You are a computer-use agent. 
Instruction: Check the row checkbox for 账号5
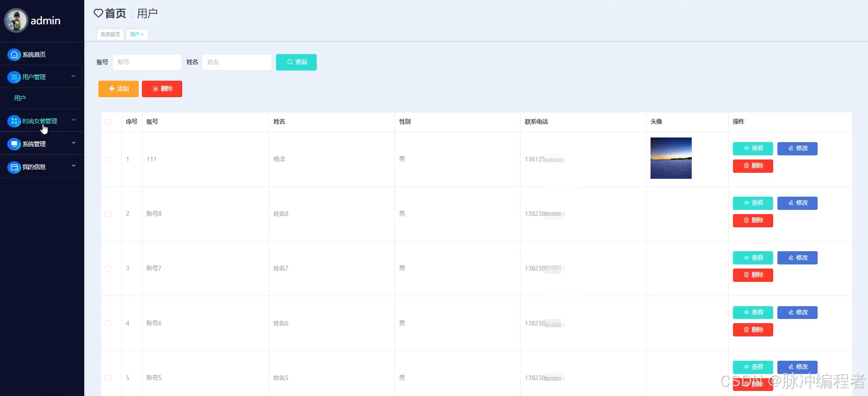[108, 378]
